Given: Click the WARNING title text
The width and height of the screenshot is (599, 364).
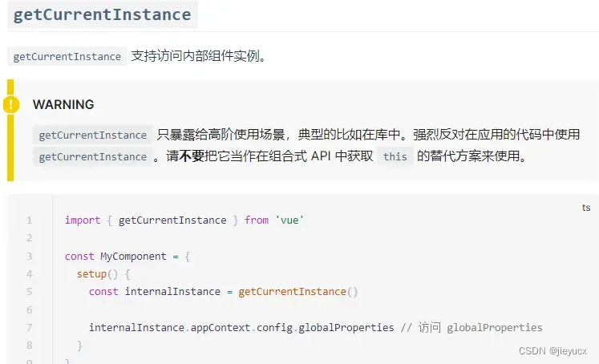Looking at the screenshot, I should tap(63, 104).
